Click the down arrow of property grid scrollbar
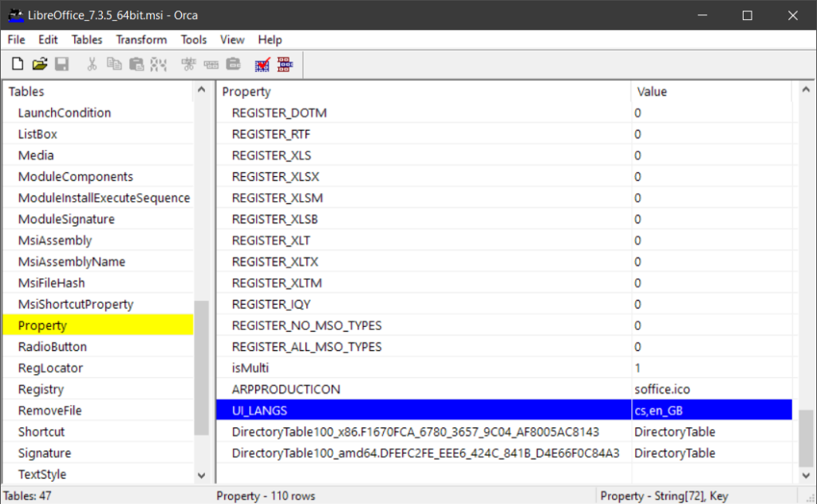817x504 pixels. 806,475
